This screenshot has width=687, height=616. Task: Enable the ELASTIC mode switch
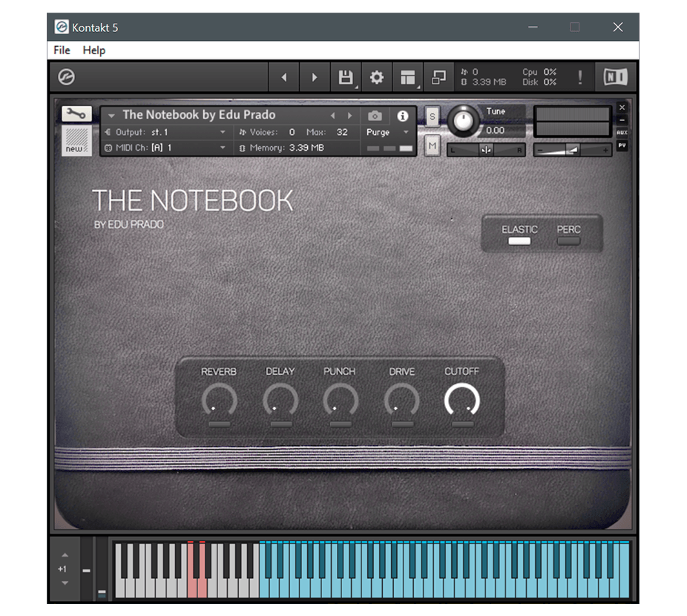click(x=519, y=241)
